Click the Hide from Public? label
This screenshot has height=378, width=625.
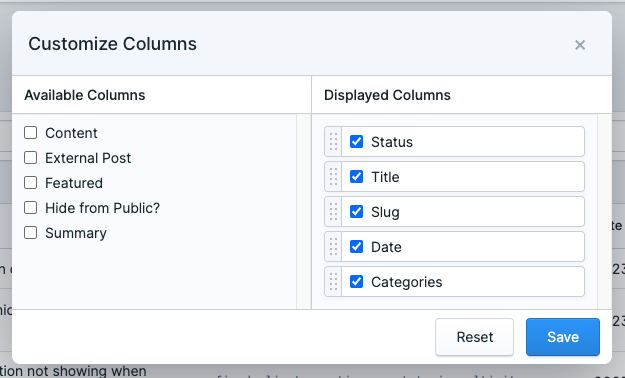[x=102, y=208]
